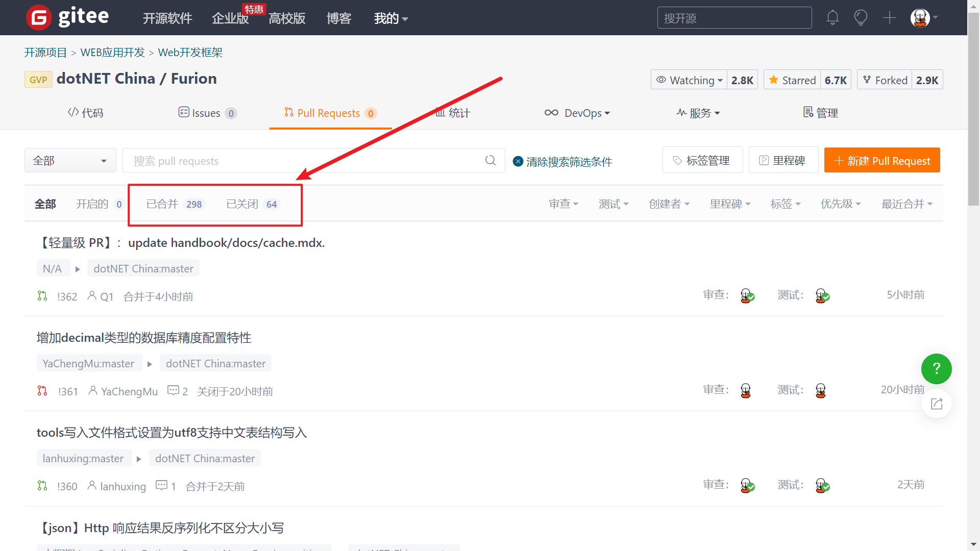Click the 2.8K watchers count
This screenshot has width=980, height=551.
click(742, 80)
